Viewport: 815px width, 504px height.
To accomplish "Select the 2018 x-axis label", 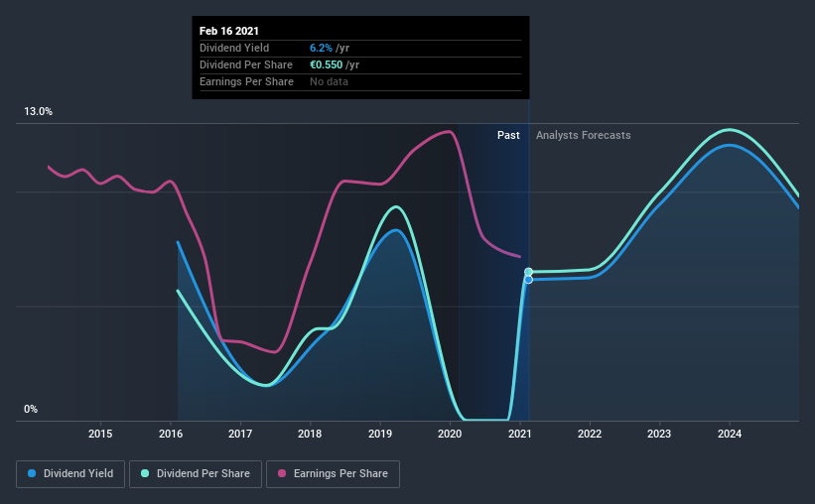I will tap(310, 434).
